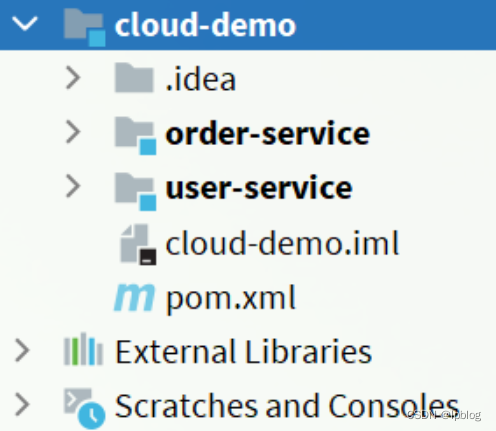The image size is (496, 431).
Task: Click the .idea folder icon
Action: [x=134, y=78]
